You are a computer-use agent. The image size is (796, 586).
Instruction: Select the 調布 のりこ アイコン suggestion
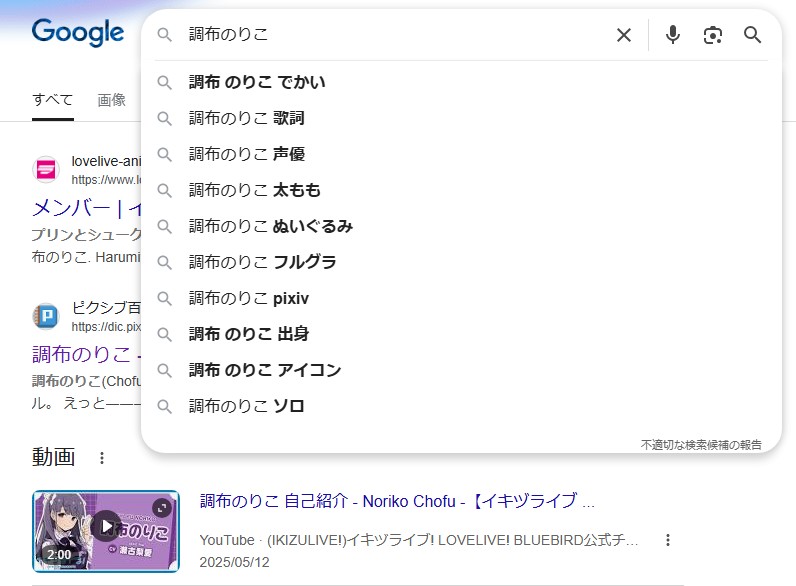click(x=264, y=370)
